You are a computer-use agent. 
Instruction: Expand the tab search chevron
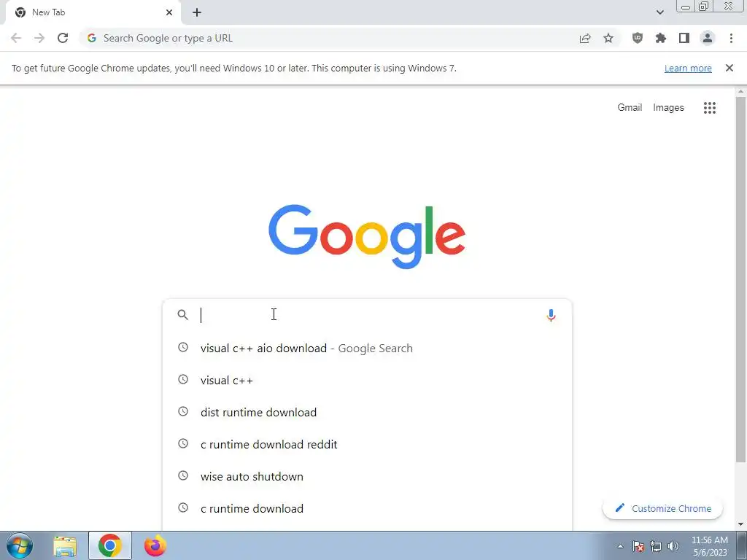point(659,12)
